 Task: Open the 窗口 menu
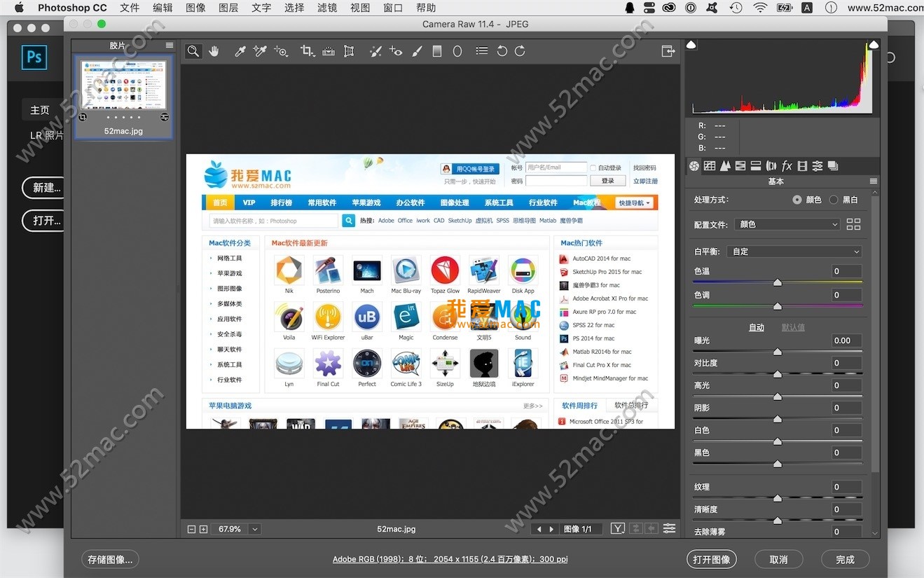(393, 8)
